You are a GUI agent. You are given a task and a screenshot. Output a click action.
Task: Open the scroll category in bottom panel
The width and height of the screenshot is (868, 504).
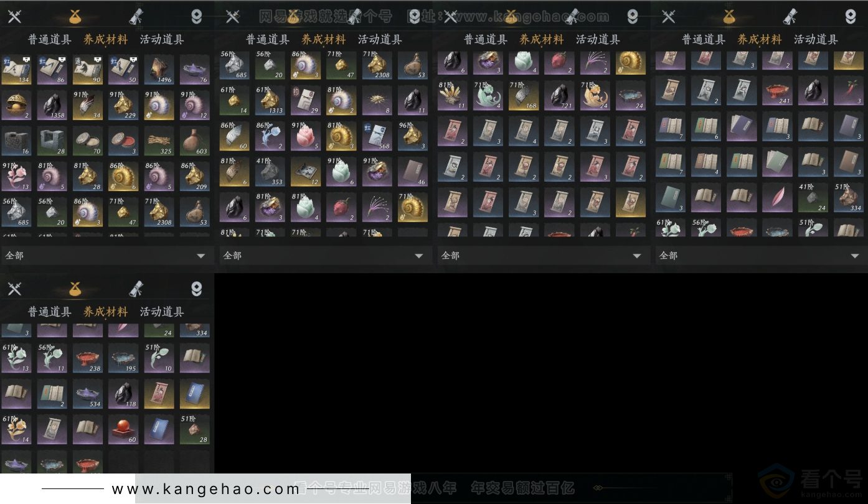point(136,289)
